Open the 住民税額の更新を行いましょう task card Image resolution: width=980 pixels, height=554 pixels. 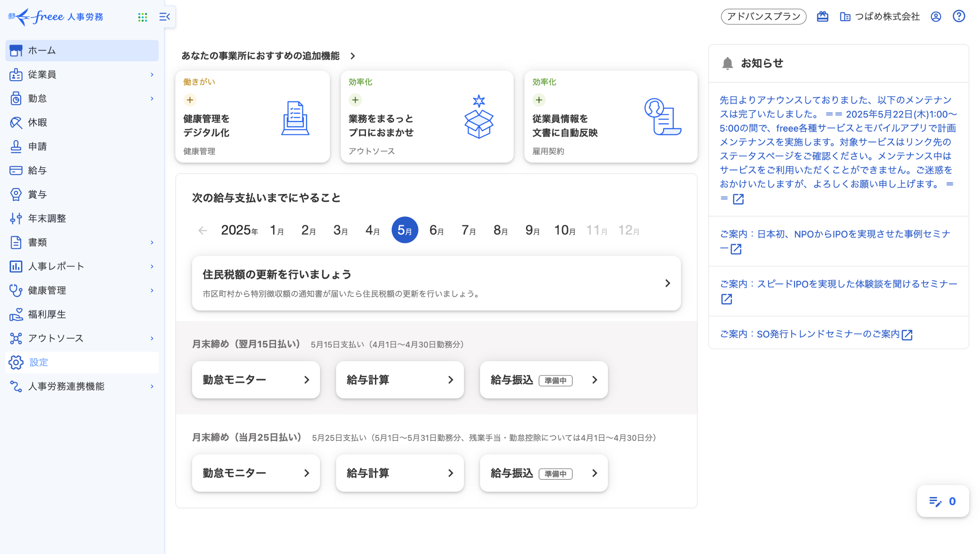click(x=436, y=283)
